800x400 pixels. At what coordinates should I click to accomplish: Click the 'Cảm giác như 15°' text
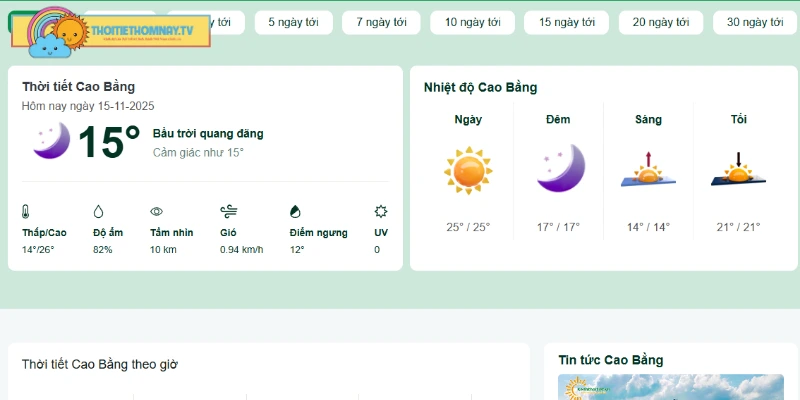[198, 153]
